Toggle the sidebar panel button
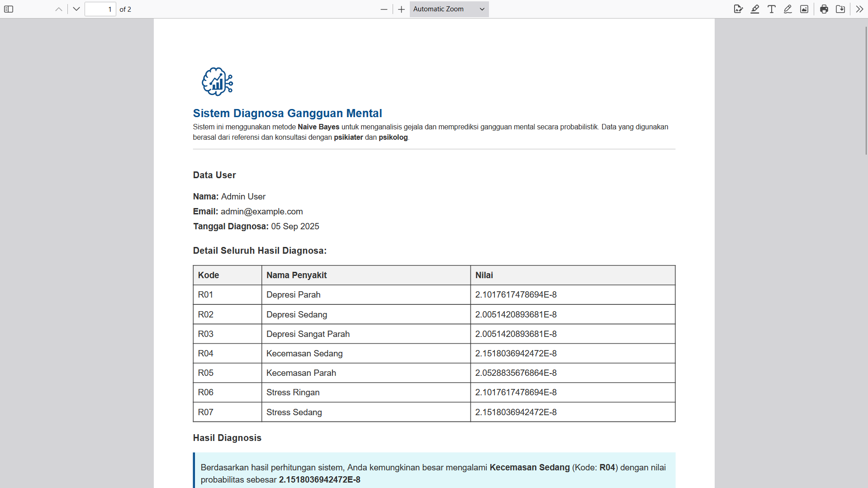This screenshot has height=488, width=868. (x=9, y=9)
